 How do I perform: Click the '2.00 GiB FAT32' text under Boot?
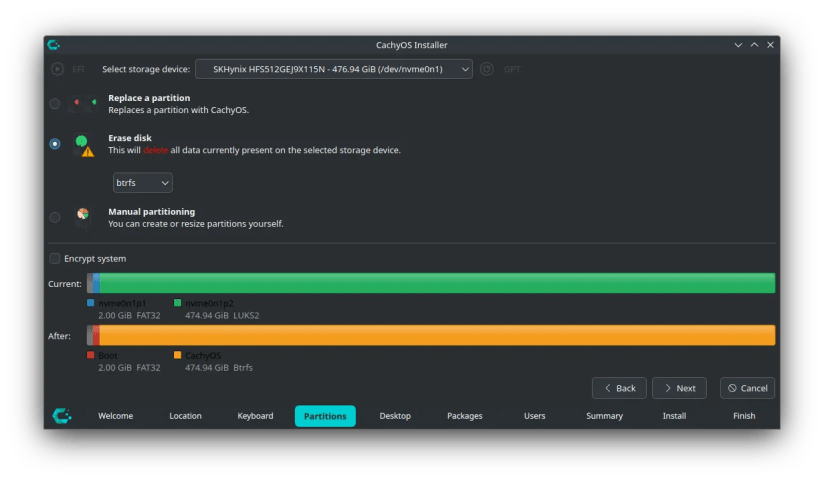coord(129,367)
